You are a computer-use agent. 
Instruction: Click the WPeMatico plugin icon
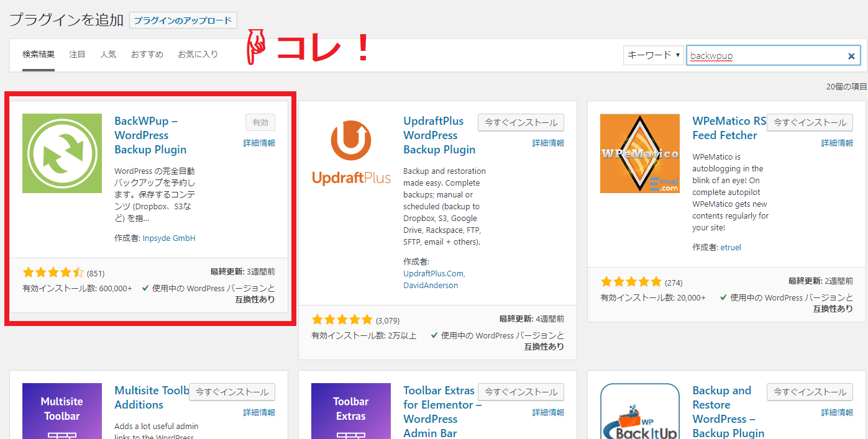(640, 153)
